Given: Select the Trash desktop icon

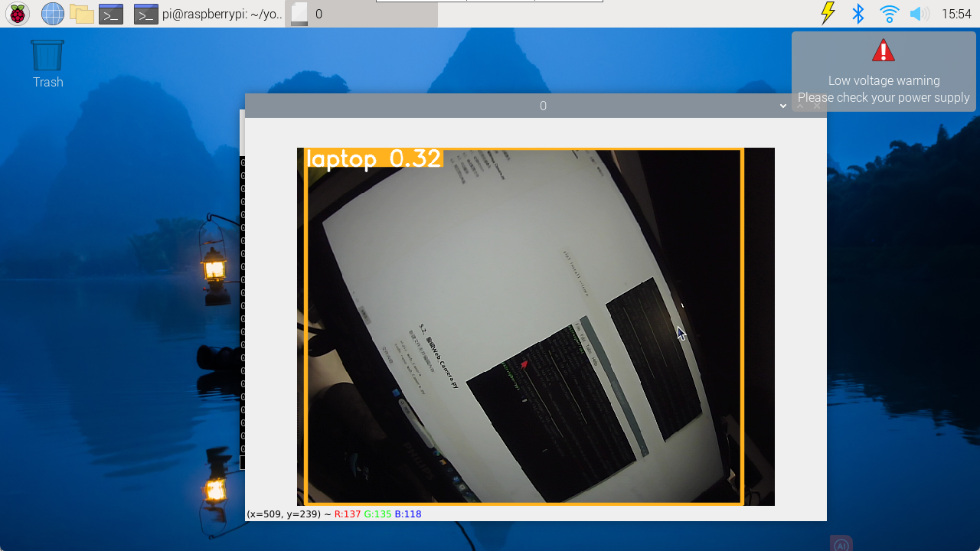Looking at the screenshot, I should (47, 64).
